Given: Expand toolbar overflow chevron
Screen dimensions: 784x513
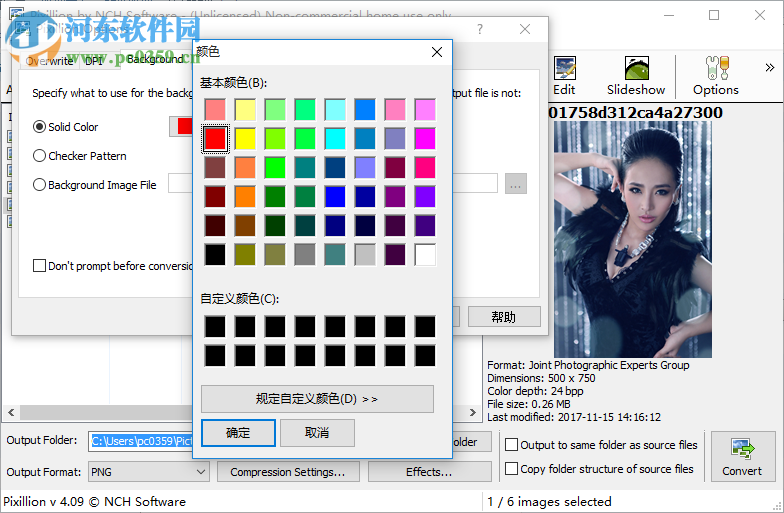Looking at the screenshot, I should (x=770, y=68).
